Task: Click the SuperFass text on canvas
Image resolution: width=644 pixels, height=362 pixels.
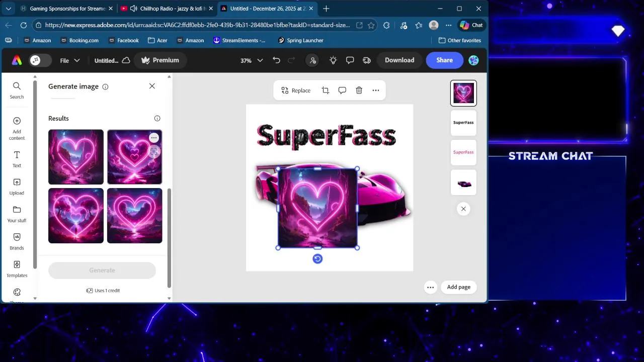Action: coord(326,136)
